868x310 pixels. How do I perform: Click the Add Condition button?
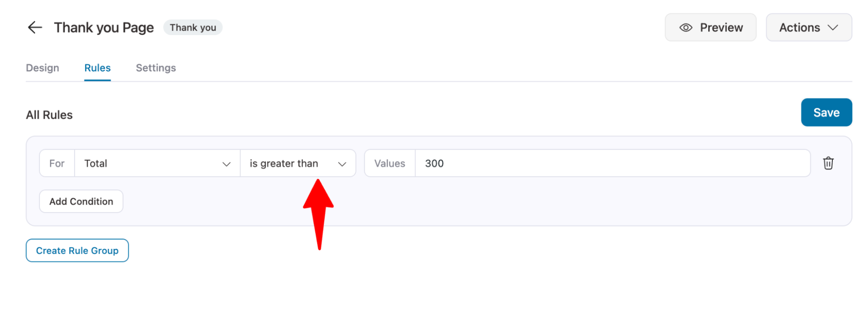[81, 201]
